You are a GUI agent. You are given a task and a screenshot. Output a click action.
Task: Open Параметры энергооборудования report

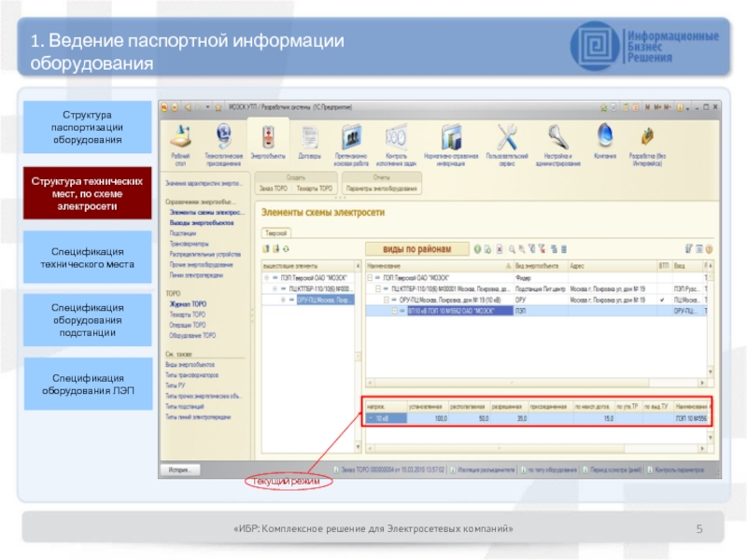[380, 189]
